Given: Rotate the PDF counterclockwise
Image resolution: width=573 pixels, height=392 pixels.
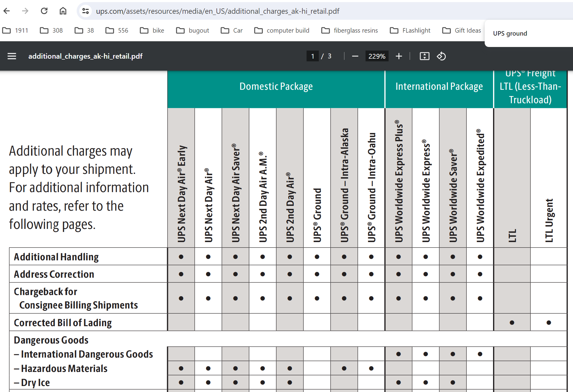Looking at the screenshot, I should click(441, 56).
